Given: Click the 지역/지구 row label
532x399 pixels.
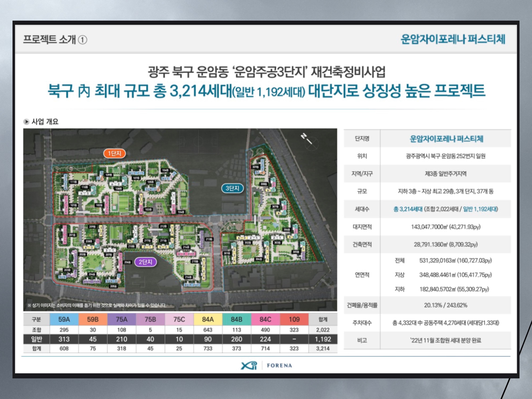Looking at the screenshot, I should click(x=362, y=174).
